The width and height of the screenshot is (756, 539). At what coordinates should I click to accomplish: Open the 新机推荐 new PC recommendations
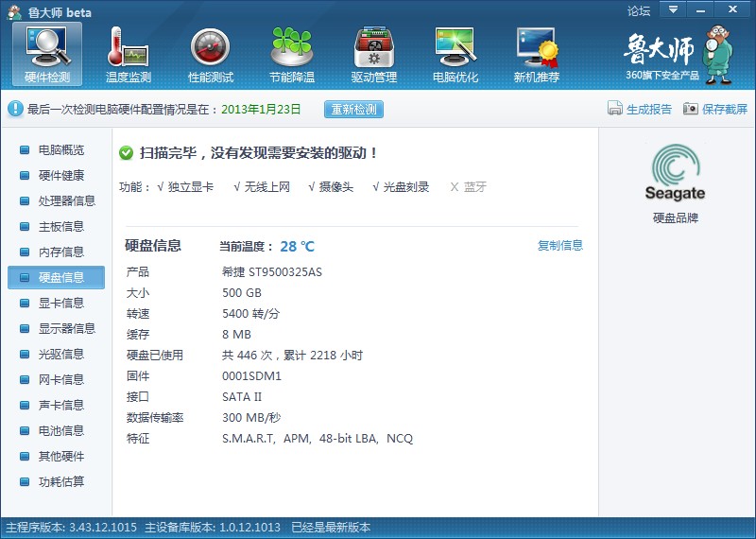coord(537,54)
